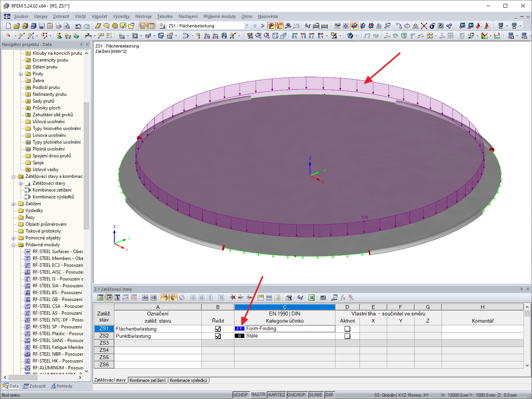Select column C header in the table
This screenshot has height=399, width=532.
tap(285, 307)
